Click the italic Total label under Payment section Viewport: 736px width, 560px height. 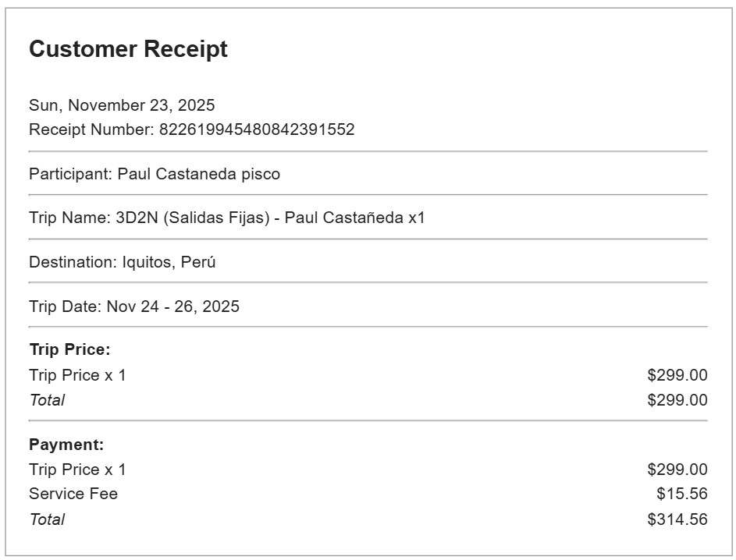(x=47, y=519)
